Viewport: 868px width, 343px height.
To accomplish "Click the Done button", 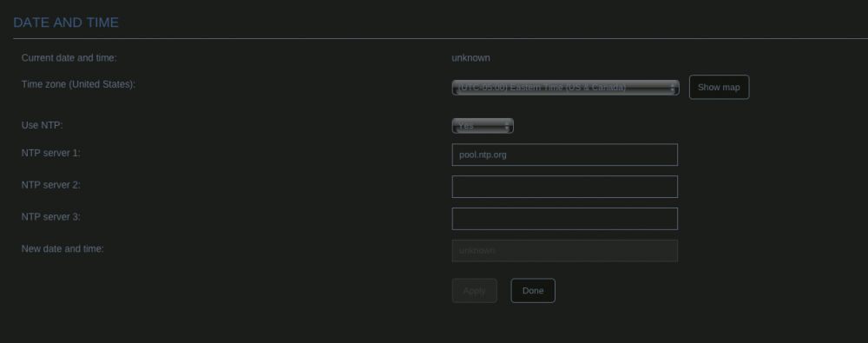I will pos(533,290).
